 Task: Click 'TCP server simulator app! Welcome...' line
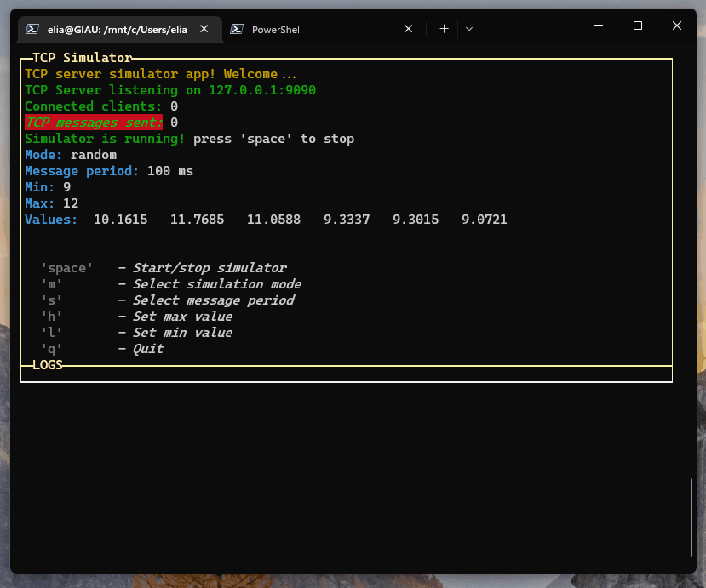coord(161,74)
